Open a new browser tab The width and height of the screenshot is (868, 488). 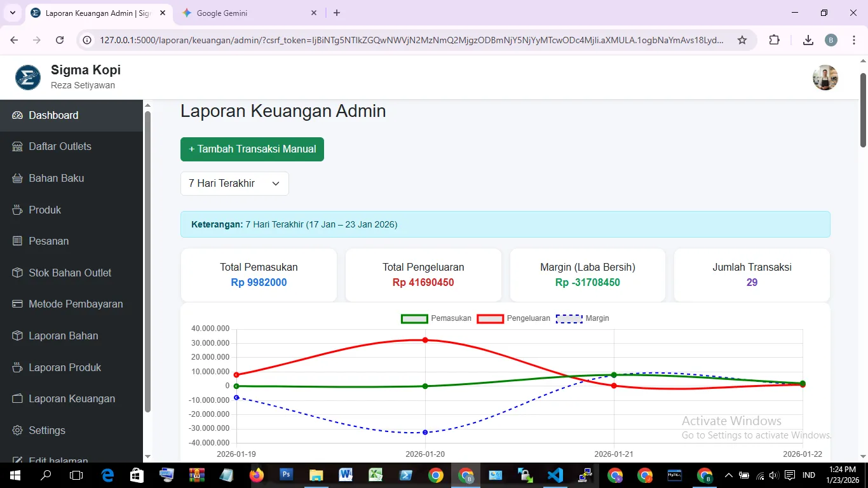(337, 13)
